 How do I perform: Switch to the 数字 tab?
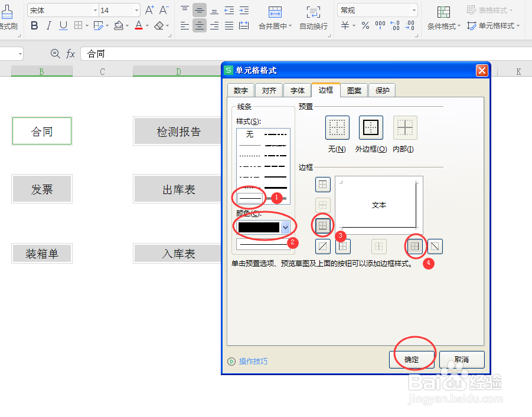click(240, 90)
